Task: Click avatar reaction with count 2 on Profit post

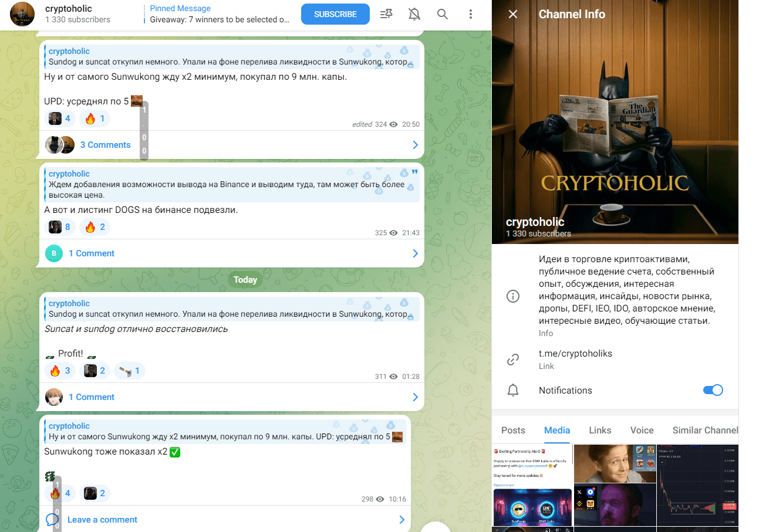Action: (x=95, y=371)
